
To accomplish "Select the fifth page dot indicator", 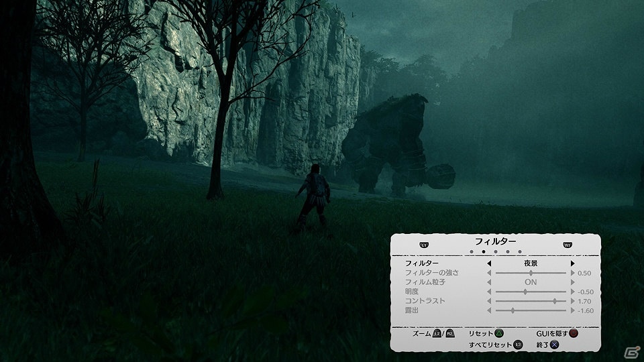I will pos(519,251).
